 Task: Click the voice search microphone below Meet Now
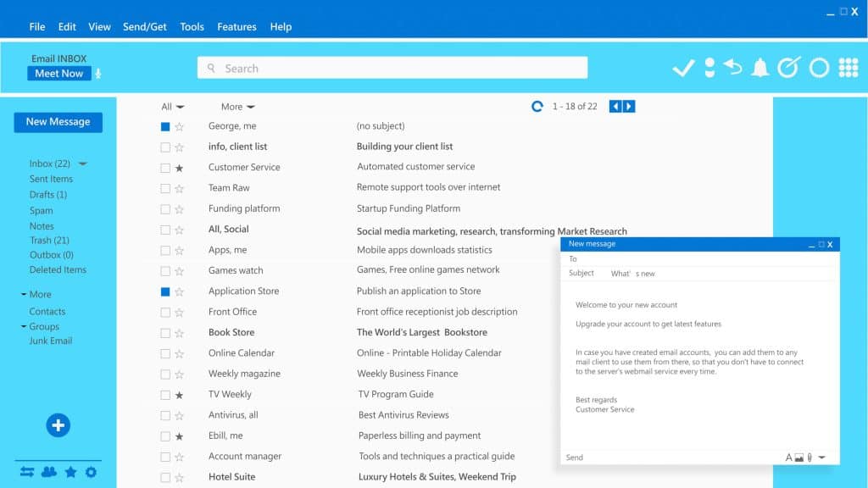(x=99, y=73)
